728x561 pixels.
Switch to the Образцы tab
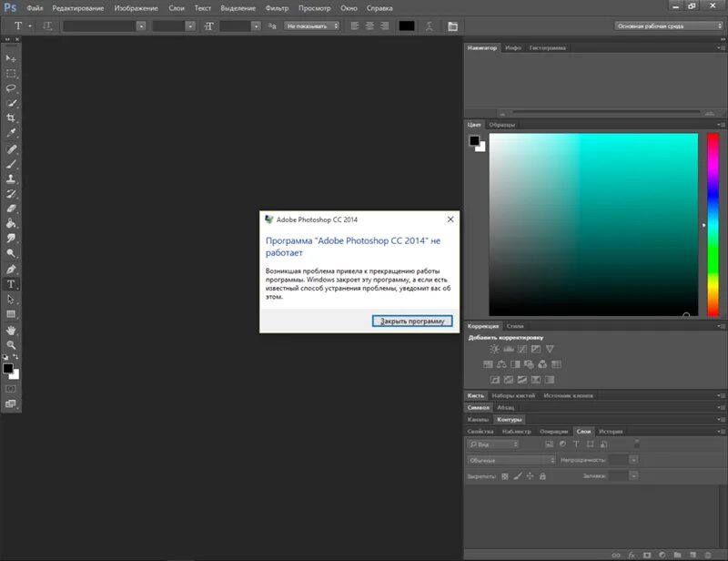[x=502, y=125]
